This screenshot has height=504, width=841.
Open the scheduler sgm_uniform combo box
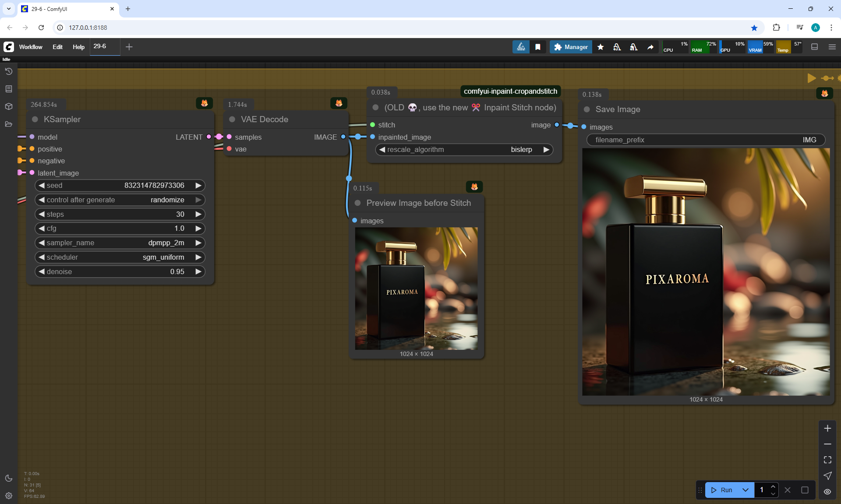click(x=120, y=257)
